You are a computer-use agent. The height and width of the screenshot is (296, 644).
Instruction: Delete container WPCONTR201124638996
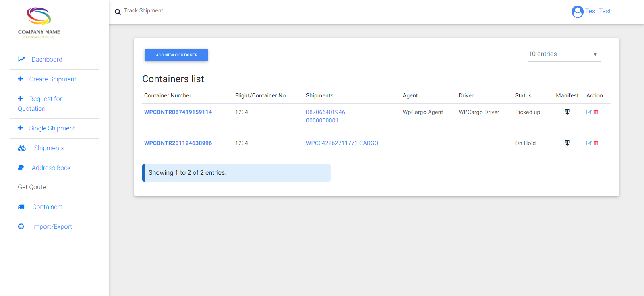596,143
